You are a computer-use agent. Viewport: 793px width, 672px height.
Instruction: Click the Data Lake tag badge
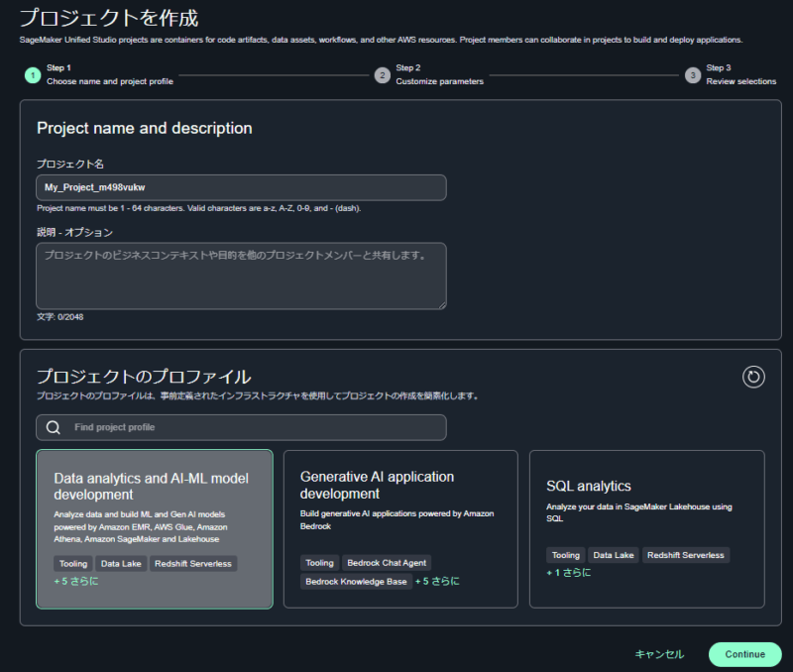tap(121, 562)
